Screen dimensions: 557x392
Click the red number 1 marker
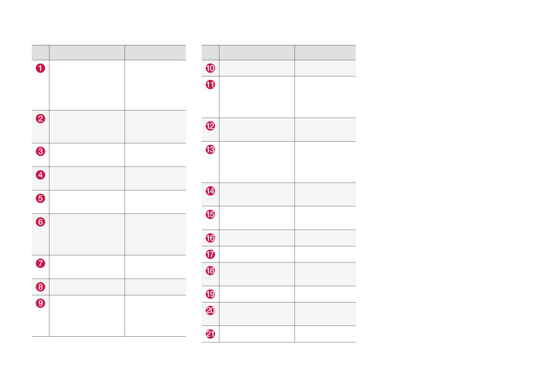[x=40, y=68]
